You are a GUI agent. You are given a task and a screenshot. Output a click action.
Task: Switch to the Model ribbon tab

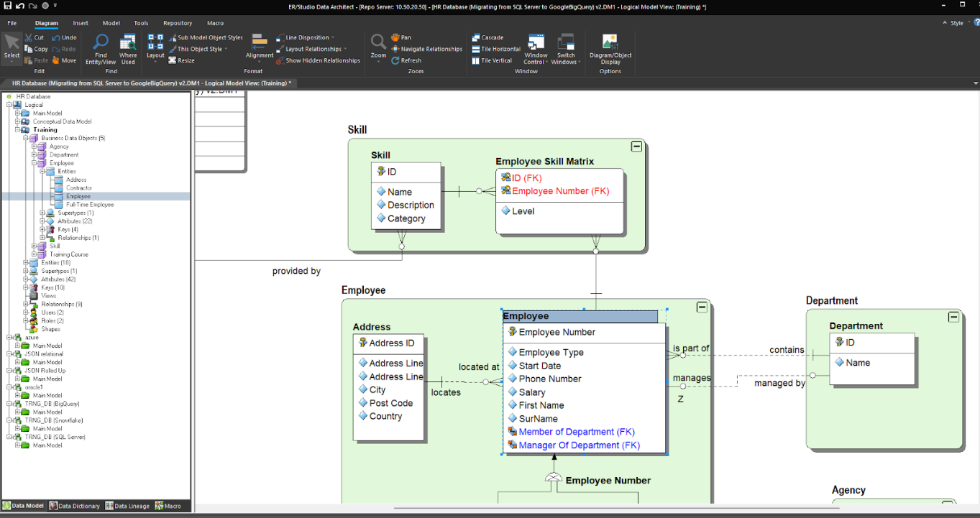pos(111,23)
